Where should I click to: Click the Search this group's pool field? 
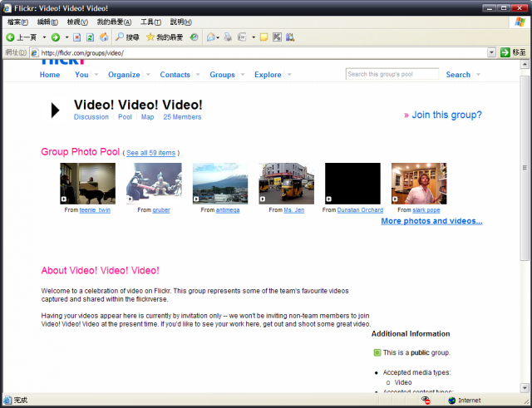(x=392, y=74)
